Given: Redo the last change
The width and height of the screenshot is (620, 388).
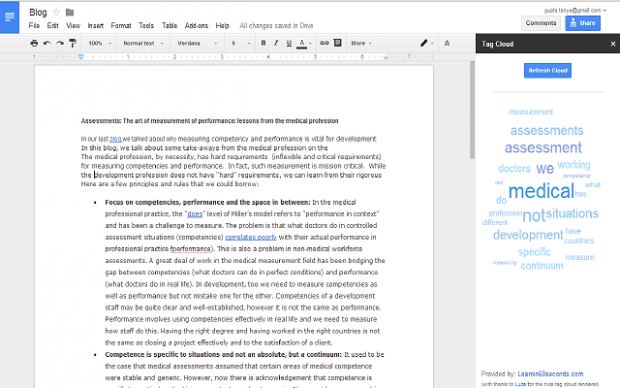Looking at the screenshot, I should (x=60, y=43).
